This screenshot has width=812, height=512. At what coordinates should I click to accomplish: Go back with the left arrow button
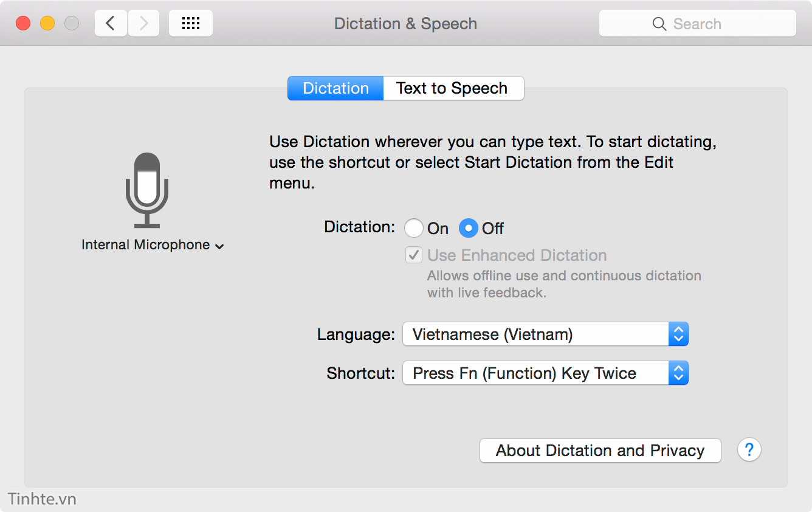(111, 24)
